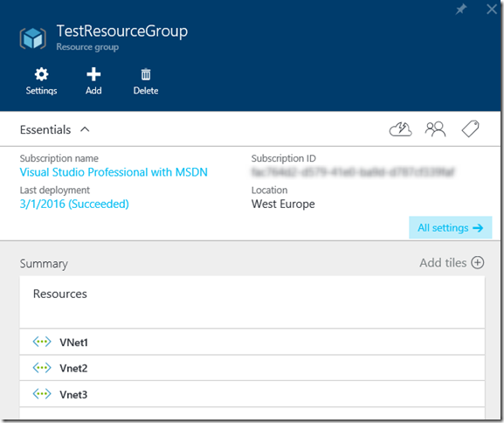Viewport: 504px width, 423px height.
Task: Open the users access icon
Action: pyautogui.click(x=435, y=129)
